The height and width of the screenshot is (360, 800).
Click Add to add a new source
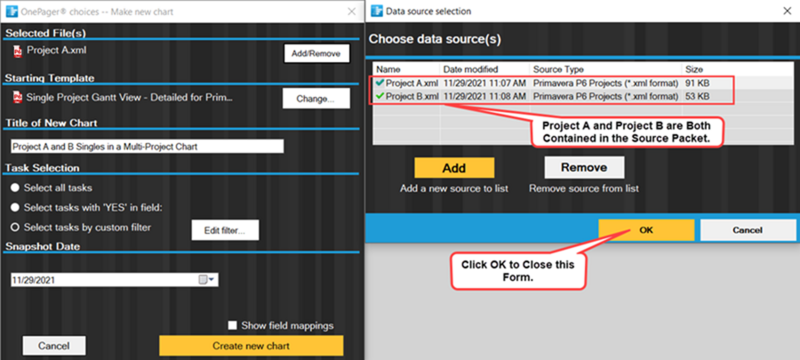[454, 168]
